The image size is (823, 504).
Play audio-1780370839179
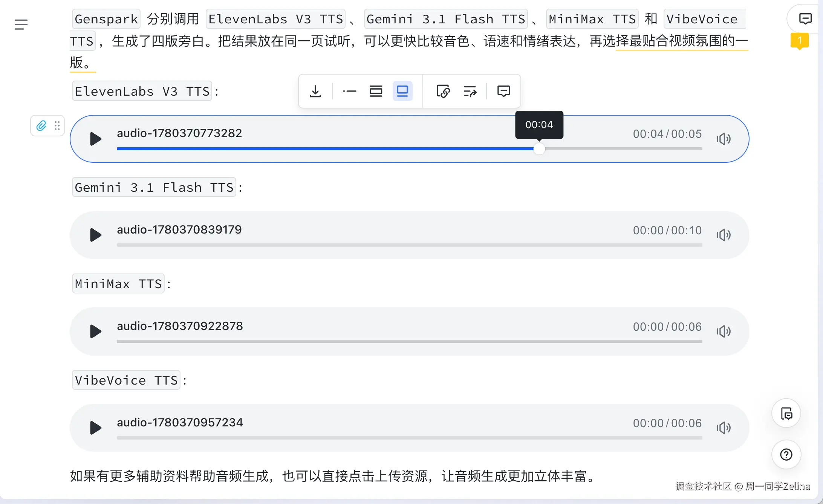pyautogui.click(x=96, y=235)
